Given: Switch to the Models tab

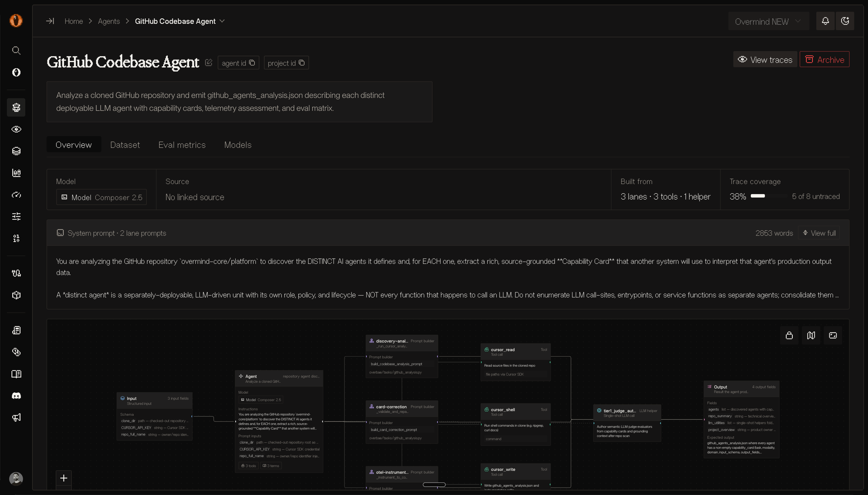Looking at the screenshot, I should click(238, 144).
